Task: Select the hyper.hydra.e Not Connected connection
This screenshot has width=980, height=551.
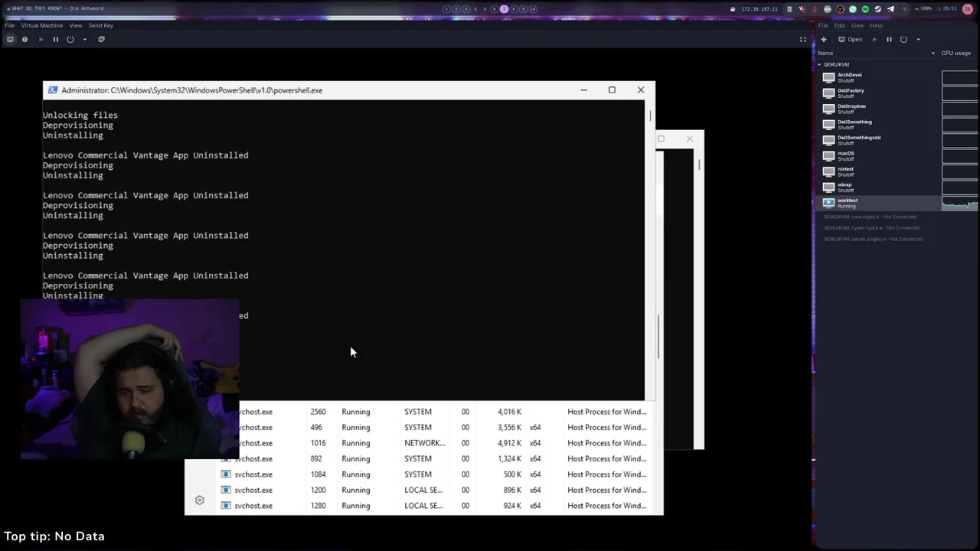Action: [871, 228]
